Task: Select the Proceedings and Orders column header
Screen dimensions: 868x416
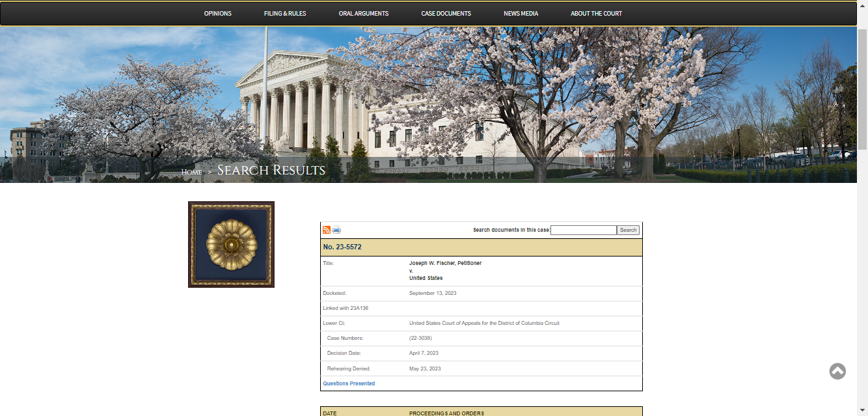Action: point(446,413)
